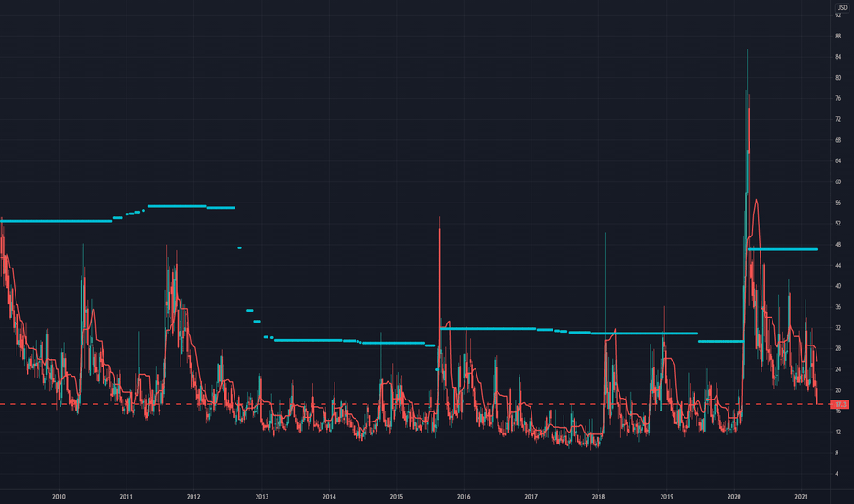Click the 2017 label on the time axis

click(531, 497)
